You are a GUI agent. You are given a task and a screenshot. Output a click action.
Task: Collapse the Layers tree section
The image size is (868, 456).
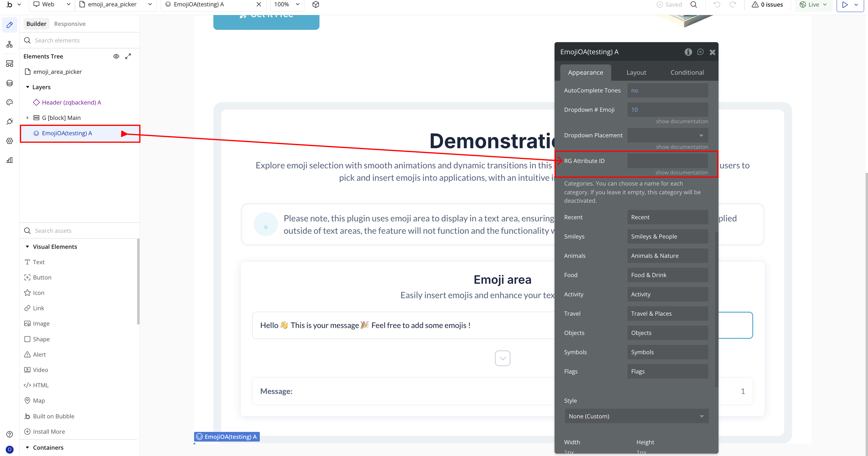click(28, 87)
